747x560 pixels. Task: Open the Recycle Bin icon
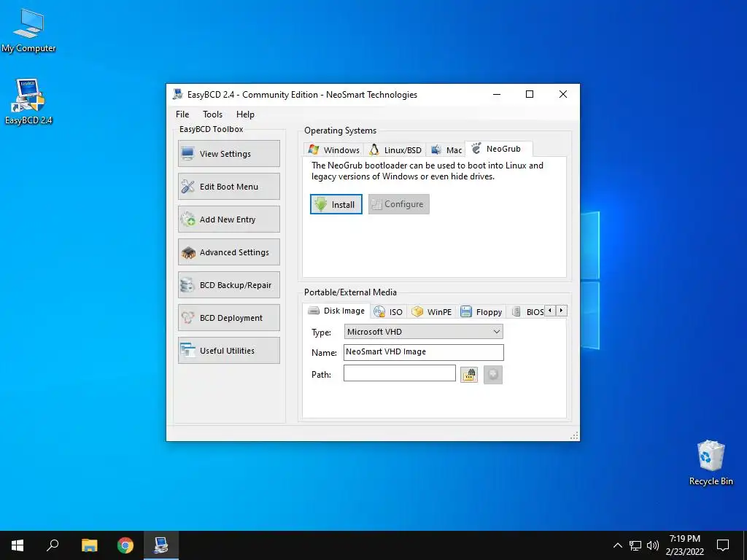[711, 463]
